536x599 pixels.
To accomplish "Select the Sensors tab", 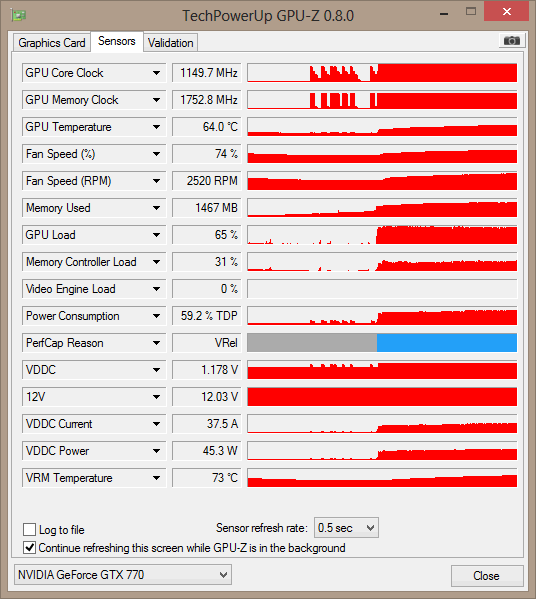I will 117,41.
